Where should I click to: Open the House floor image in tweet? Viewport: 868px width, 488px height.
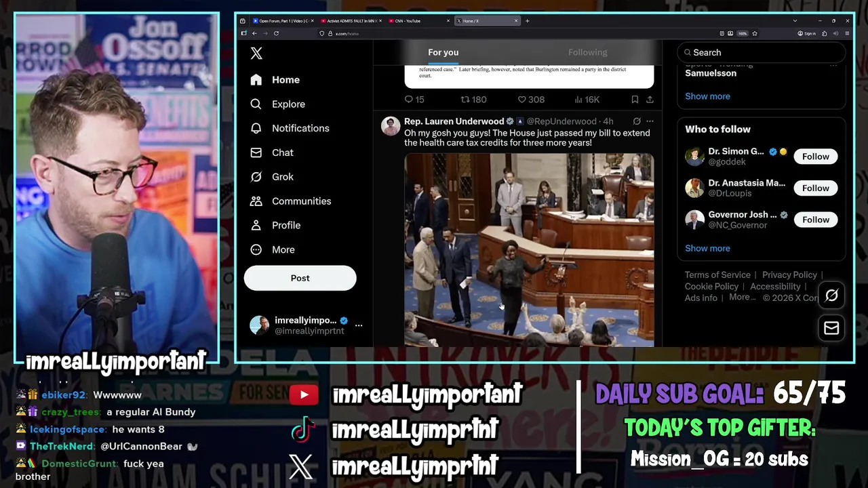click(529, 250)
